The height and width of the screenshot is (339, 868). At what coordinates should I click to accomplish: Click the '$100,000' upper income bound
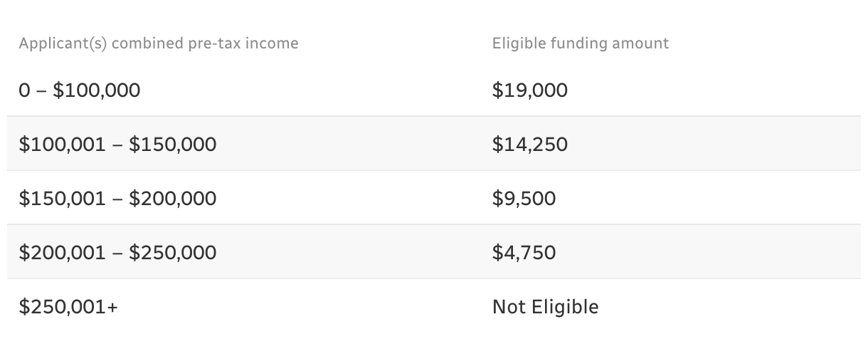click(97, 90)
